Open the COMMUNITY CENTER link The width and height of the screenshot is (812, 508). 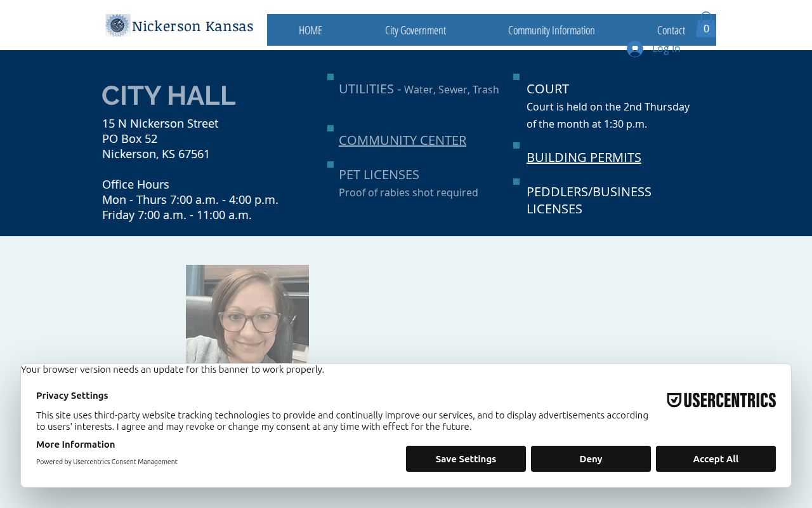(402, 140)
